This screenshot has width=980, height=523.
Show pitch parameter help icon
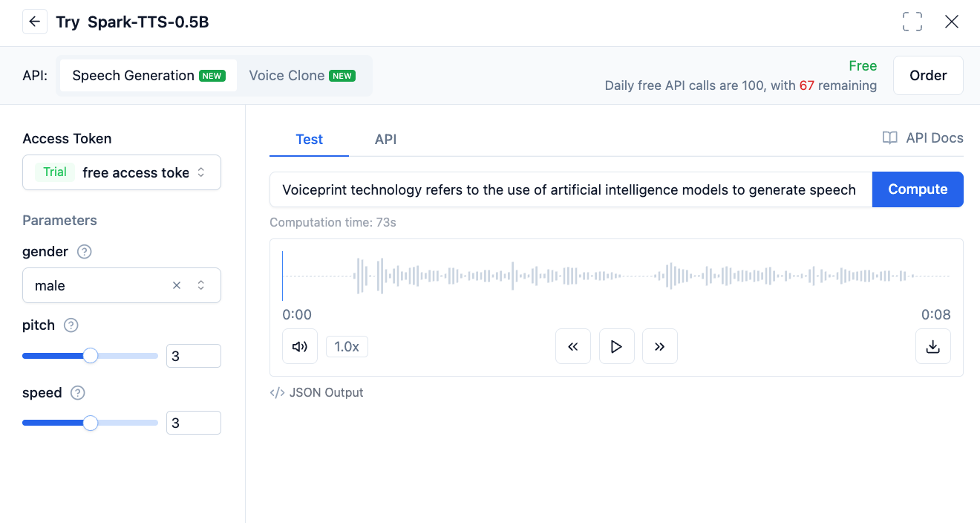pyautogui.click(x=71, y=325)
